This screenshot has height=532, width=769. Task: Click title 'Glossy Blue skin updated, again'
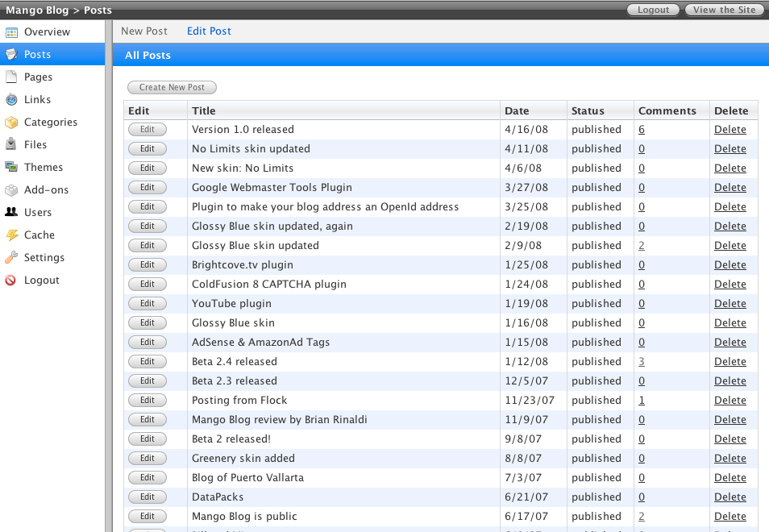coord(272,226)
